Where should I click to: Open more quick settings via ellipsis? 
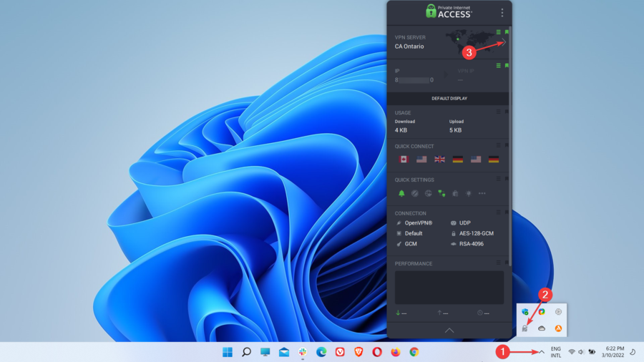[482, 193]
